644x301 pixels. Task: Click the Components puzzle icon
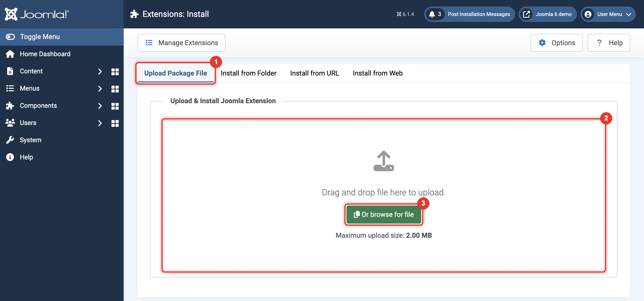point(10,106)
